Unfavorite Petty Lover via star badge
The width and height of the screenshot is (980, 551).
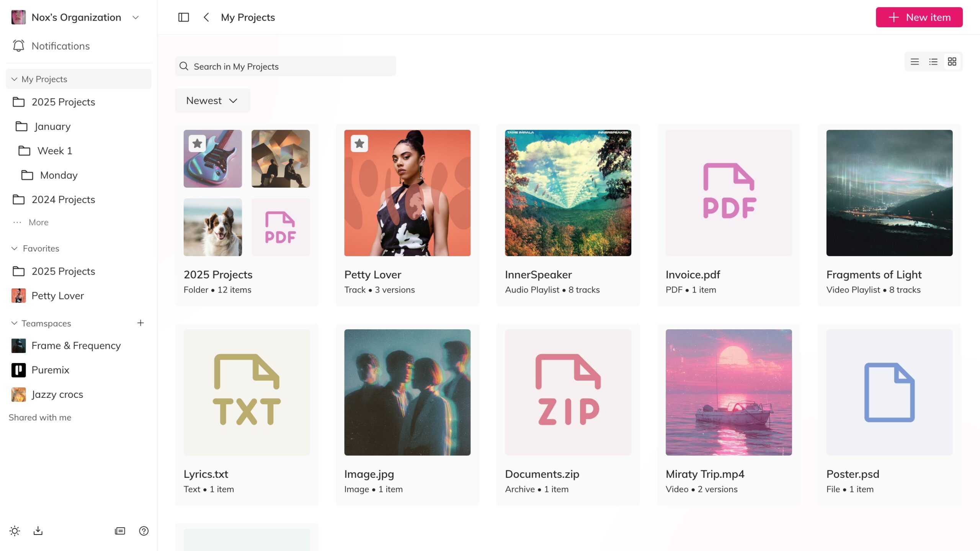pos(359,144)
